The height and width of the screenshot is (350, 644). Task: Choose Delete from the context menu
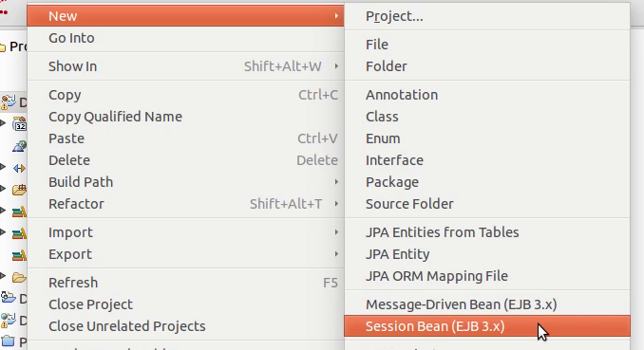[x=185, y=160]
